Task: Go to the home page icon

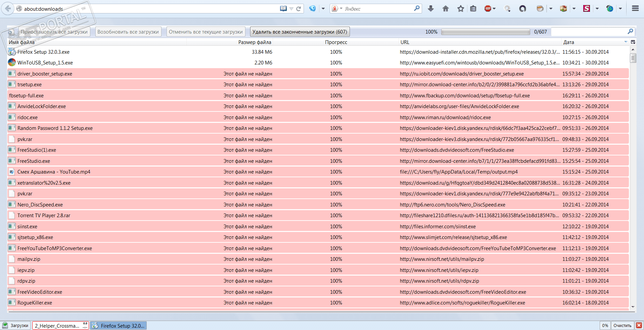Action: point(446,9)
